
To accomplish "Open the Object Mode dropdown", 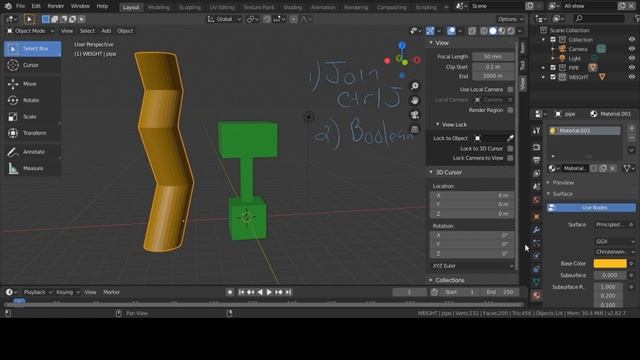I will pos(30,31).
